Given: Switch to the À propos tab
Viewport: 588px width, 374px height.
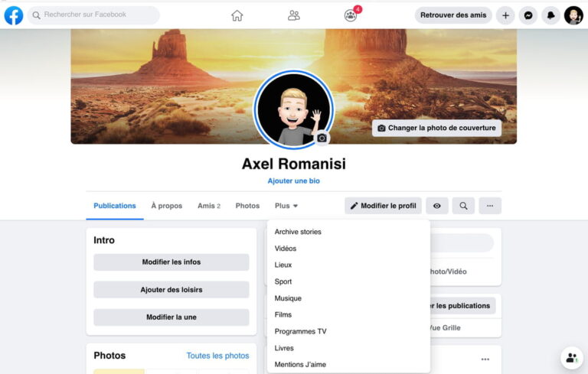Looking at the screenshot, I should click(x=166, y=206).
